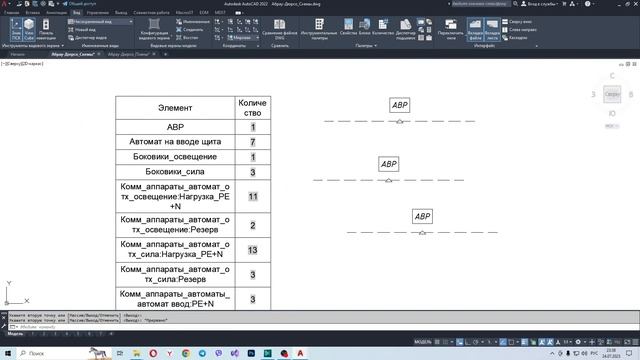This screenshot has width=640, height=360.
Task: Toggle the grid display in status bar
Action: click(437, 342)
